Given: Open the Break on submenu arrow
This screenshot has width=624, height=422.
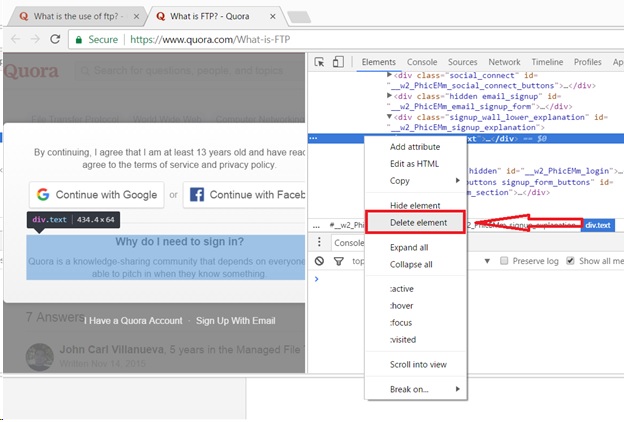Looking at the screenshot, I should (458, 389).
